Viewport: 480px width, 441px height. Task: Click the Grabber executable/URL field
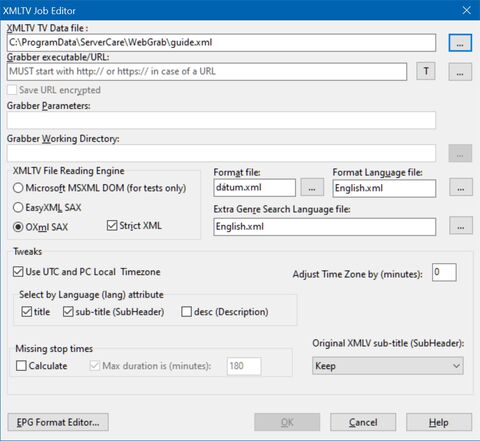pyautogui.click(x=207, y=71)
